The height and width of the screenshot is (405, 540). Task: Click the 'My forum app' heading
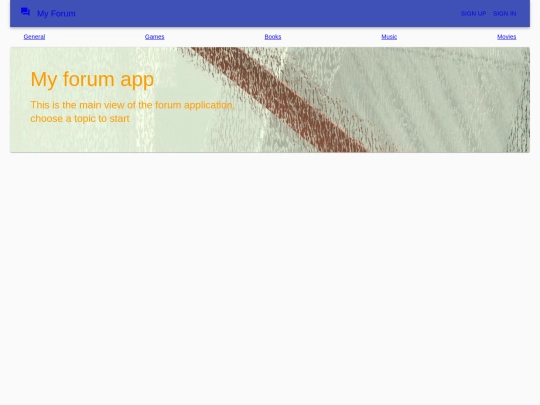click(x=92, y=79)
